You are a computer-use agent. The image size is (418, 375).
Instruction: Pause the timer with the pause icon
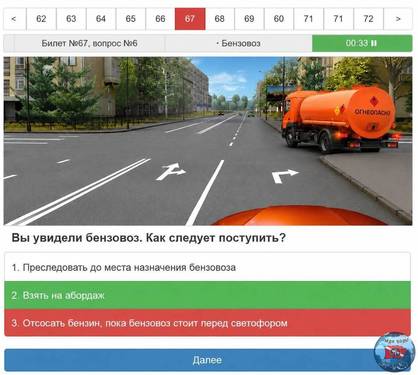(x=374, y=43)
